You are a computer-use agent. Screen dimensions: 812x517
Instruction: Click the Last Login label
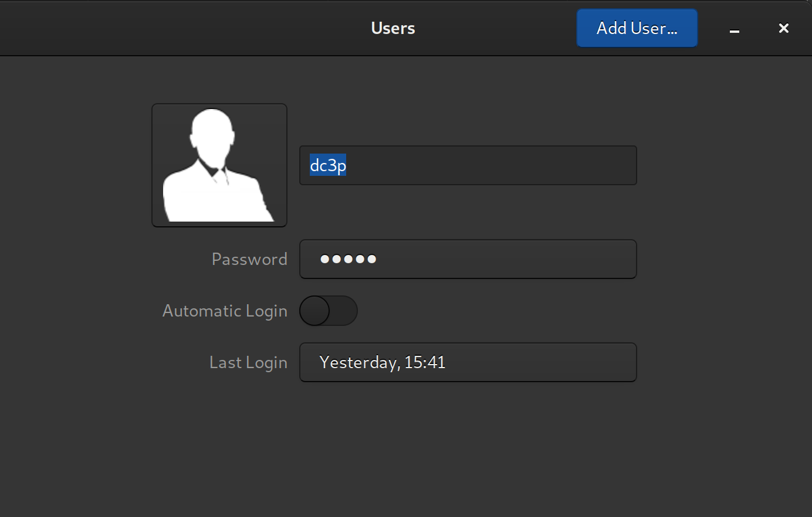point(248,362)
